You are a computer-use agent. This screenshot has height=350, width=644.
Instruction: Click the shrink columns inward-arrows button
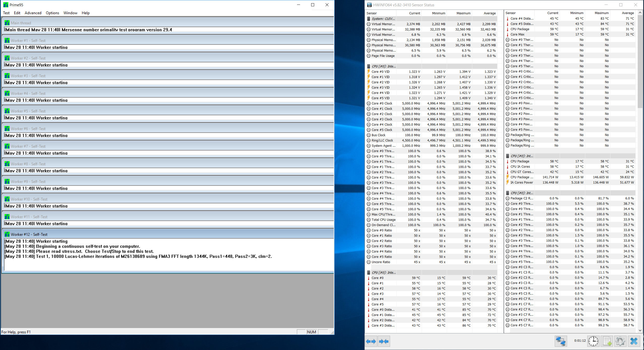[384, 341]
